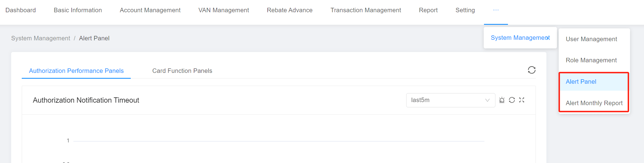644x163 pixels.
Task: Open the VAN Management menu
Action: coord(224,10)
